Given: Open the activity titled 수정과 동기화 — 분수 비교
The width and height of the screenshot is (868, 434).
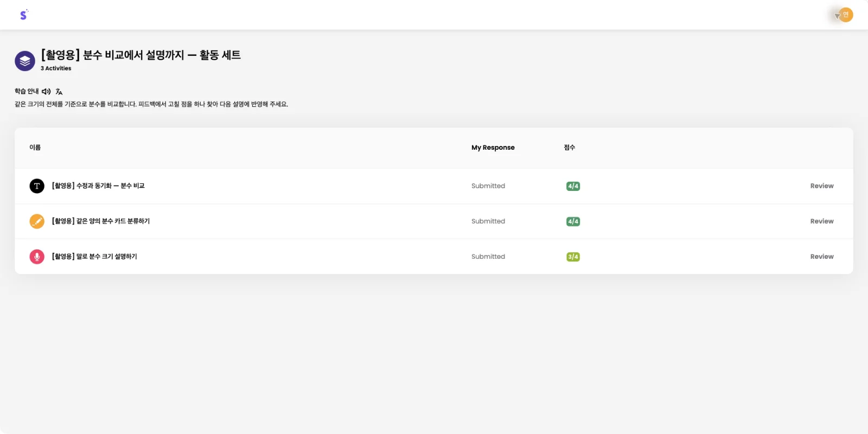Looking at the screenshot, I should [98, 186].
